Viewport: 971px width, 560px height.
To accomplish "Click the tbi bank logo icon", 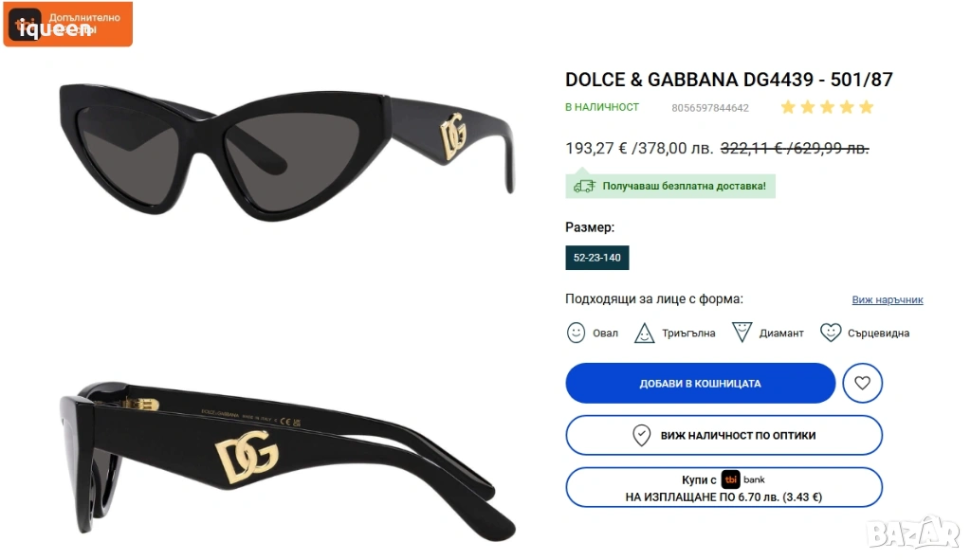I will 730,479.
